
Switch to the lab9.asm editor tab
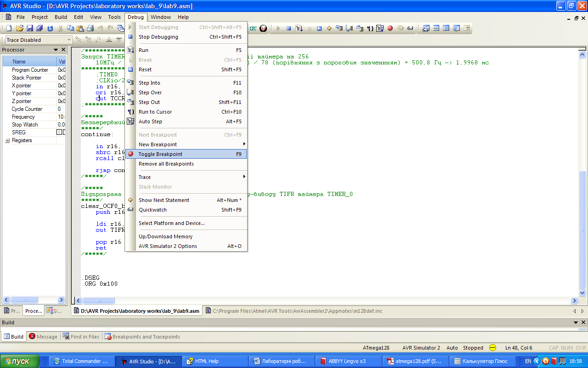137,311
